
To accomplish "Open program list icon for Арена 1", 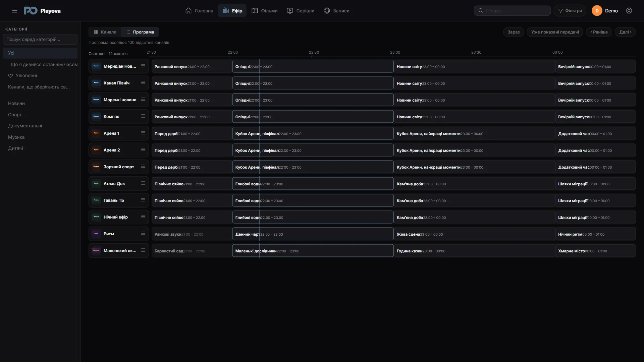I will [143, 133].
